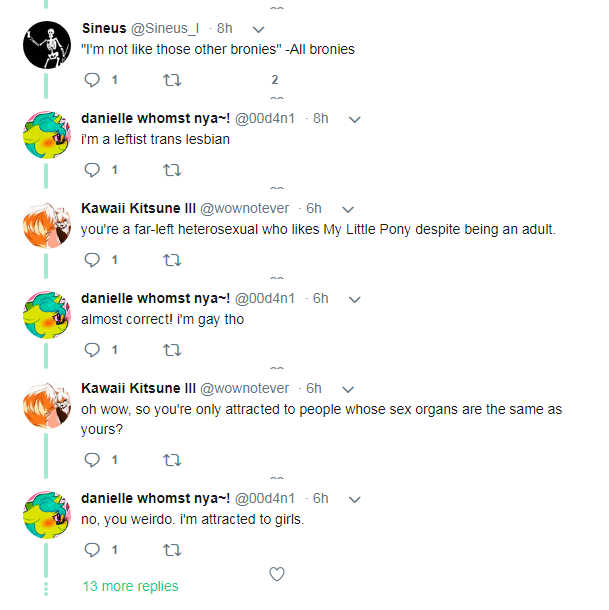
Task: Reply to "i'm a leftist trans lesbian" tweet
Action: 92,170
